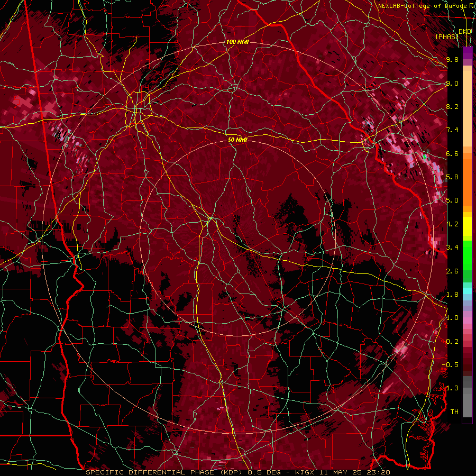Click the 4.2 scale label
Viewport: 476px width, 476px height.
pyautogui.click(x=452, y=224)
